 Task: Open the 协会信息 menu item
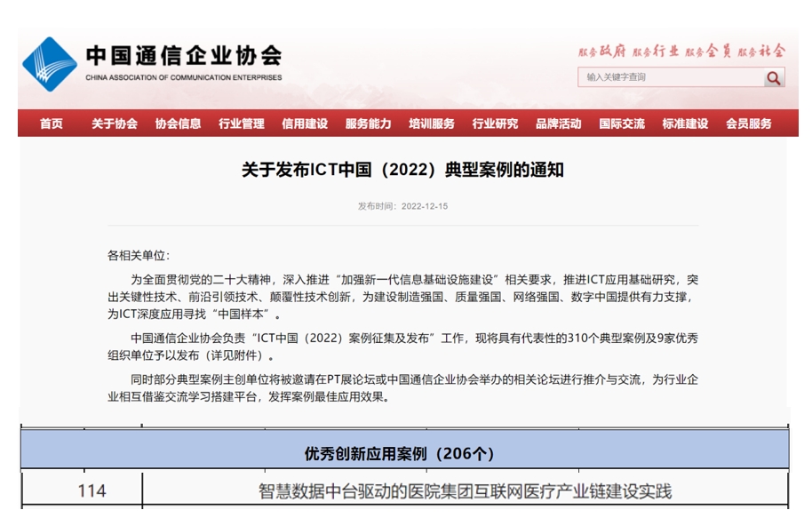(x=179, y=124)
